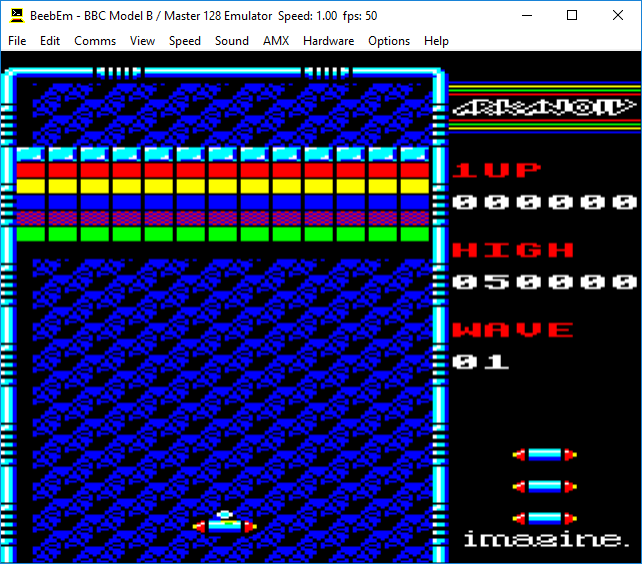642x564 pixels.
Task: Open the Hardware menu
Action: point(328,41)
